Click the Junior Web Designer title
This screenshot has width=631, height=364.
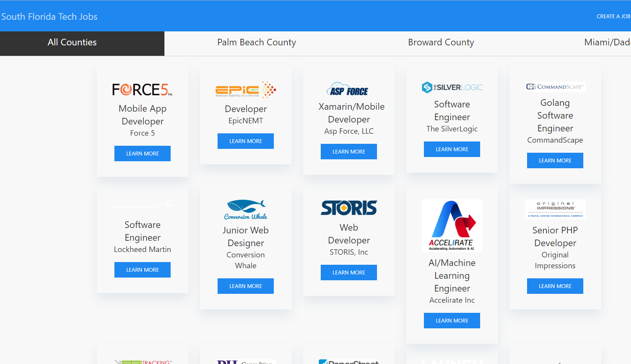tap(245, 236)
